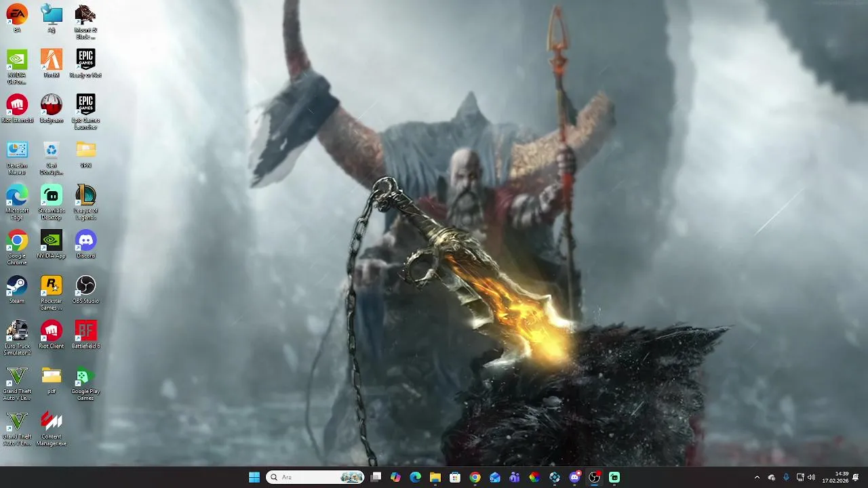
Task: Open the clock showing 14:39
Action: 835,477
